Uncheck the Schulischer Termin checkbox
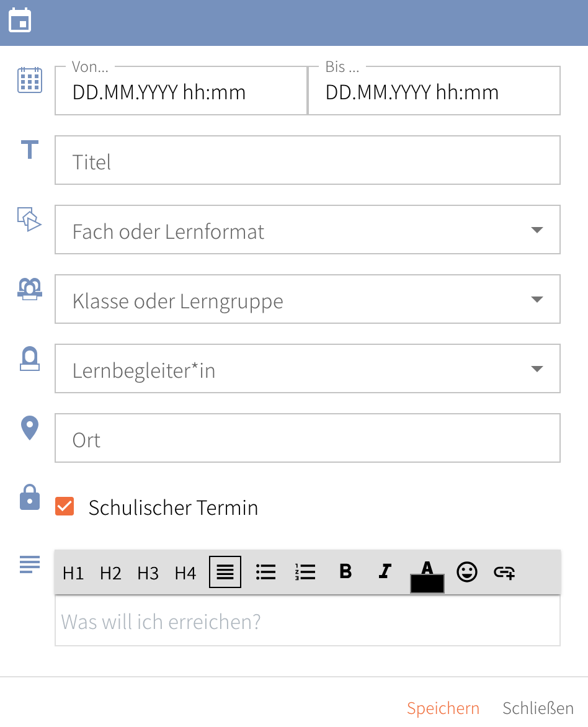The image size is (588, 727). click(65, 507)
